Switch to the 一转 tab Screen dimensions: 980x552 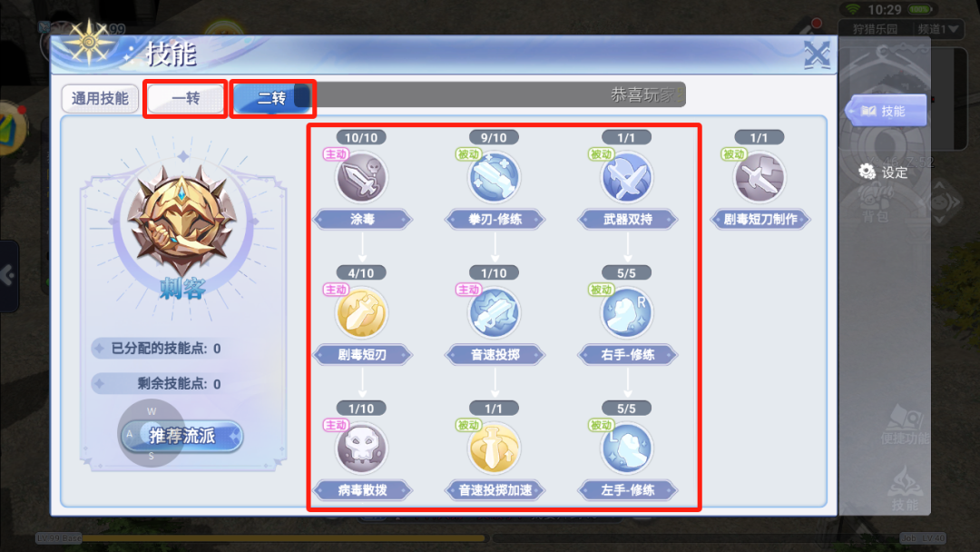(186, 99)
